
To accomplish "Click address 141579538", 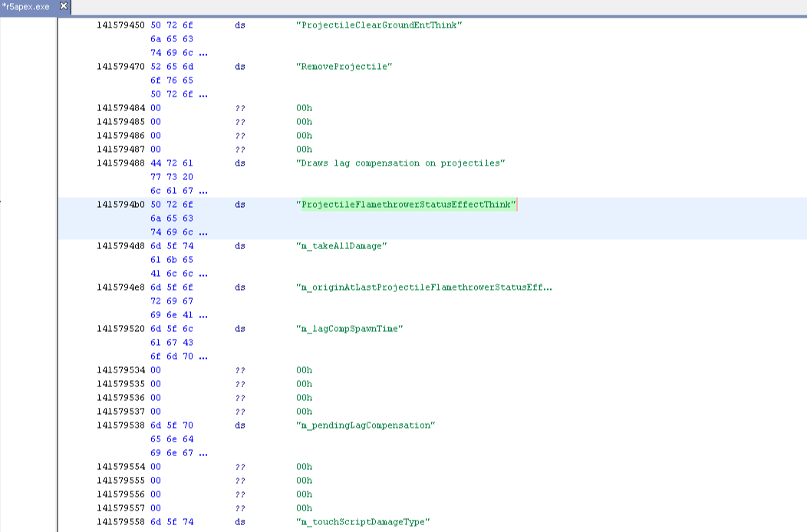I will (x=120, y=425).
